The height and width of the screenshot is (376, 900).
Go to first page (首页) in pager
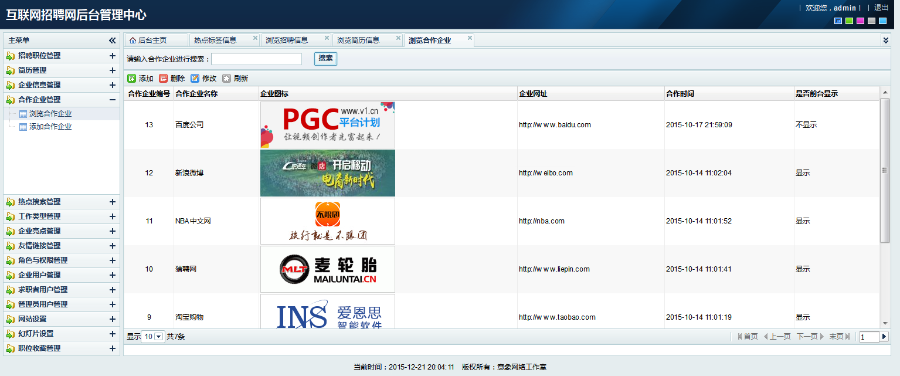(x=747, y=336)
